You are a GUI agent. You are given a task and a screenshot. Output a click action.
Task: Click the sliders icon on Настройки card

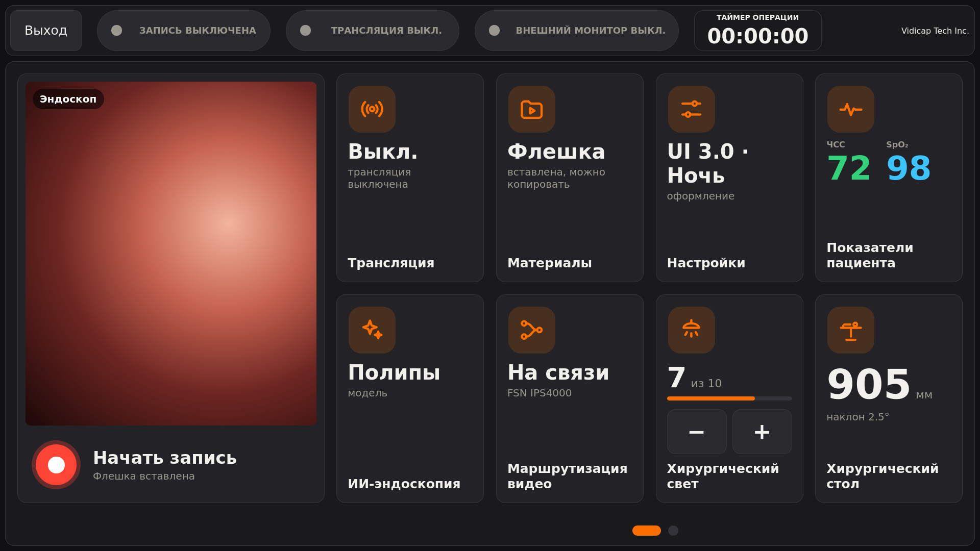692,109
